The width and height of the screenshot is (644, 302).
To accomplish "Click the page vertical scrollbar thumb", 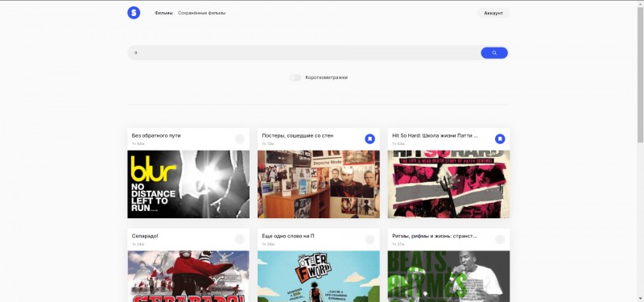I will tap(640, 74).
